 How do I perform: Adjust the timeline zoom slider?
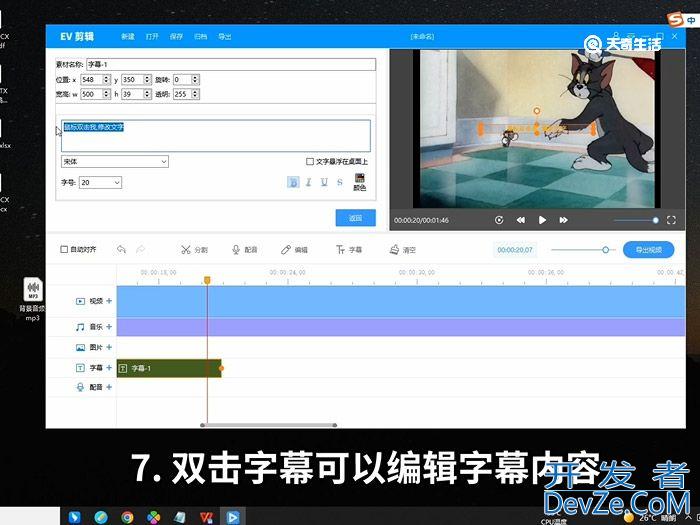(605, 250)
